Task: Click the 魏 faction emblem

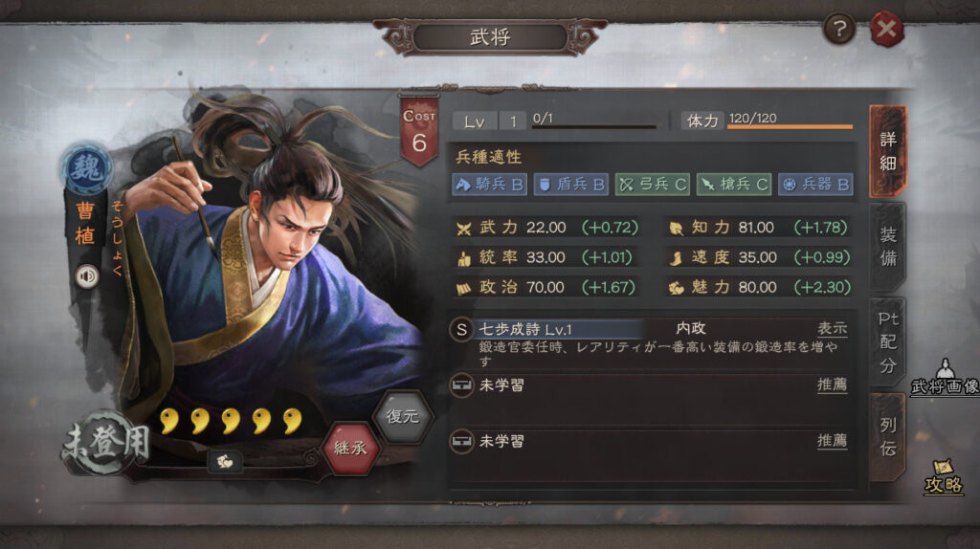Action: coord(86,168)
